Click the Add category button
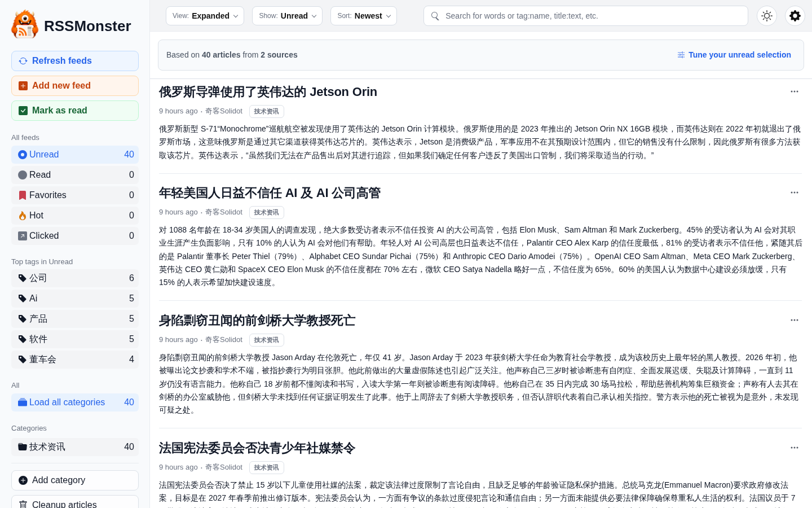 coord(75,480)
